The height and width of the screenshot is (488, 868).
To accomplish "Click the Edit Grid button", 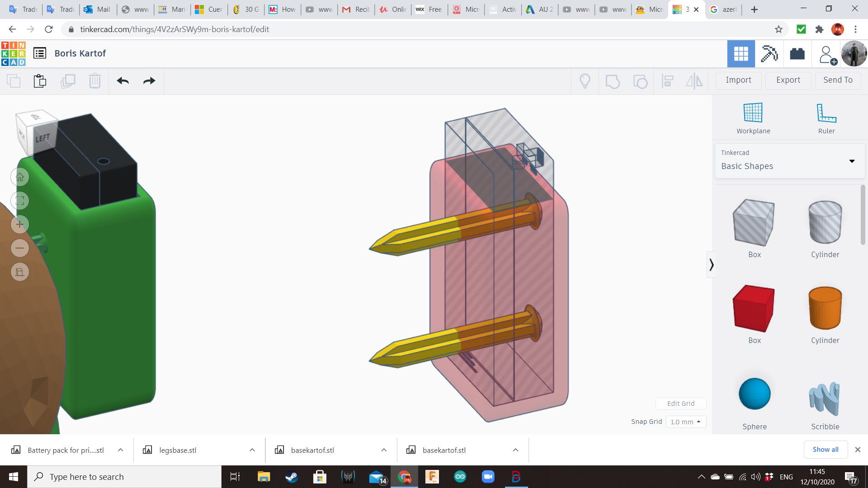I will pyautogui.click(x=680, y=404).
